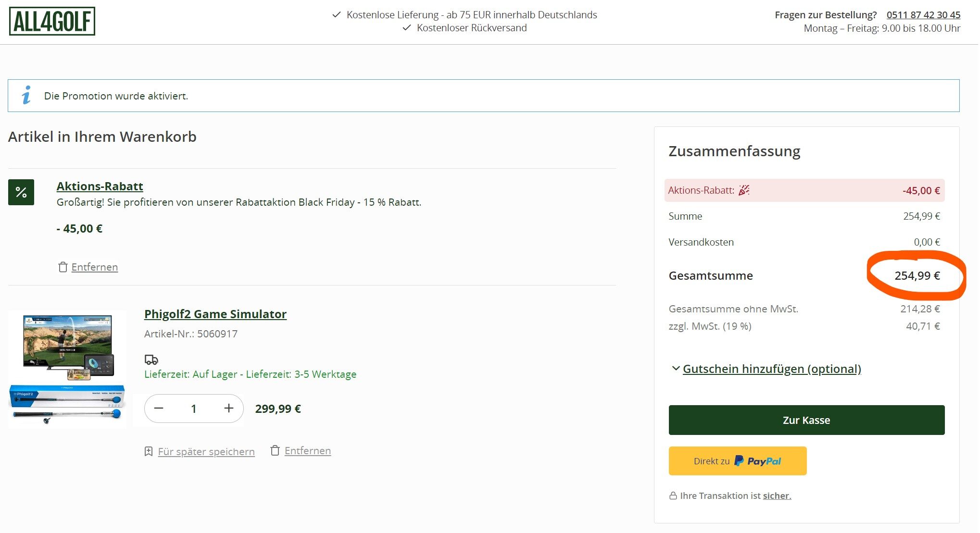Click the Phigolf2 product thumbnail image
This screenshot has height=533, width=980.
coord(67,369)
